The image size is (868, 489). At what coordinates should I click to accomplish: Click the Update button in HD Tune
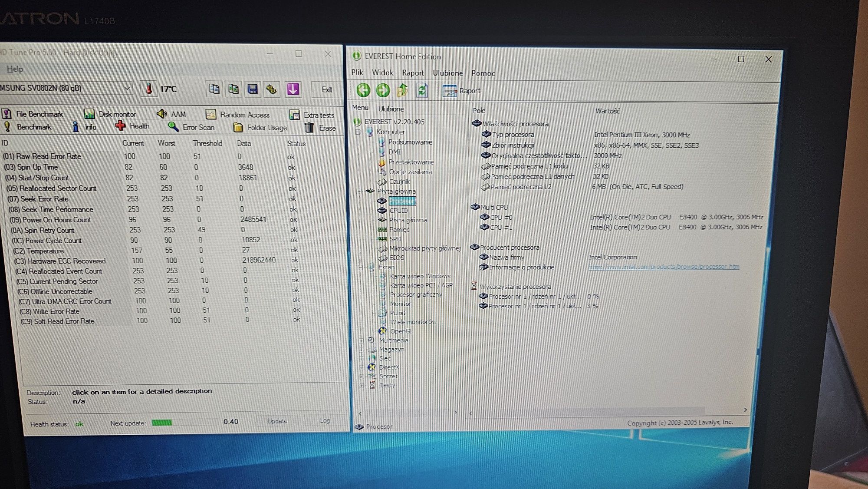coord(277,421)
